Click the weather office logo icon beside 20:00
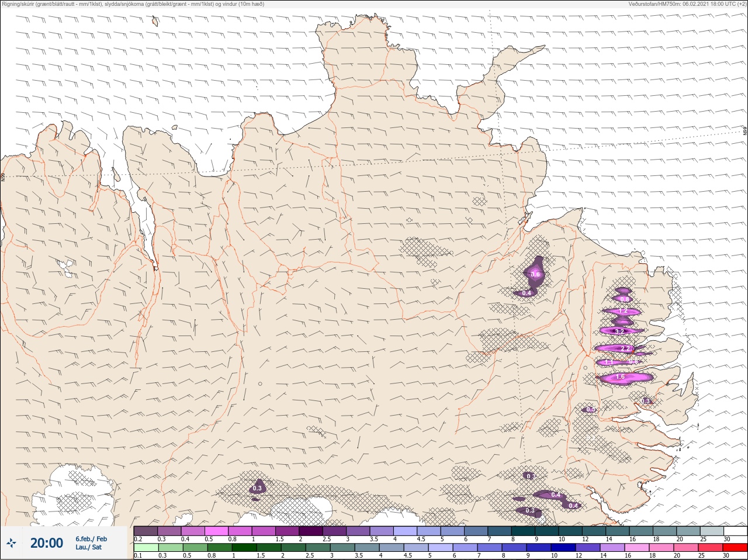 (x=12, y=544)
